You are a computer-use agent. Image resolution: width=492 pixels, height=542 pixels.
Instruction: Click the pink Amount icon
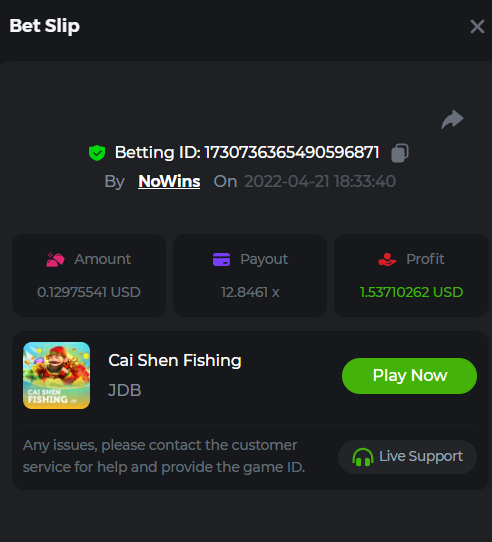pos(55,260)
